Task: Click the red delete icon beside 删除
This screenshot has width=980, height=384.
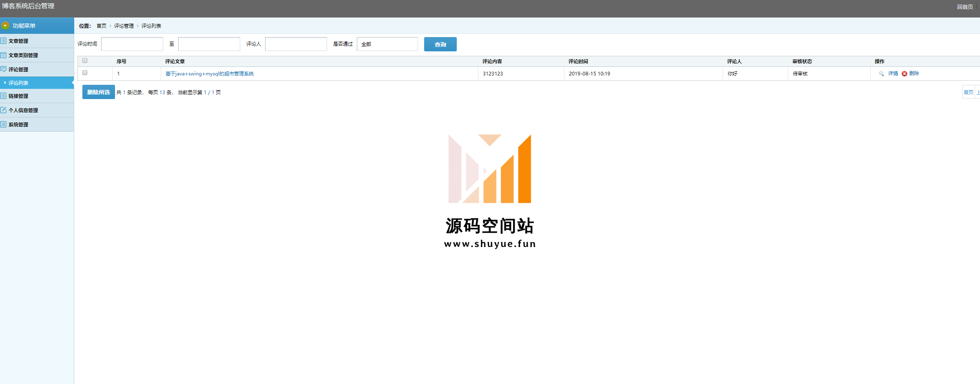Action: click(x=905, y=74)
